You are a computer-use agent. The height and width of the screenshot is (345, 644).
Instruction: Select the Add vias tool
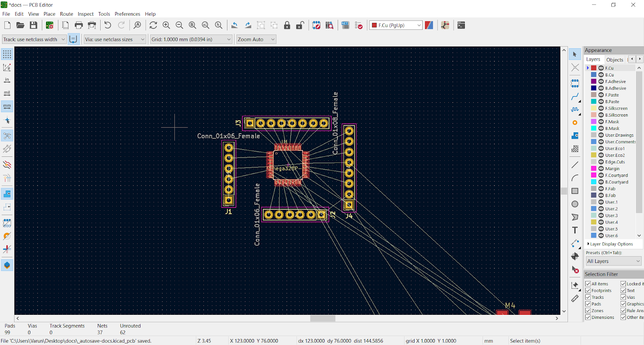575,123
